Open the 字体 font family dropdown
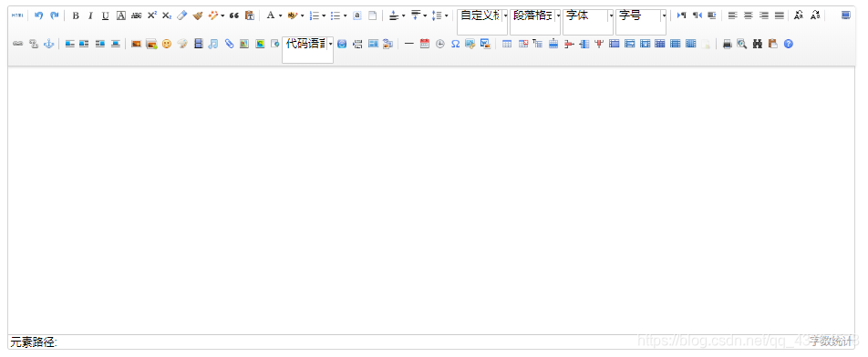 pyautogui.click(x=588, y=22)
